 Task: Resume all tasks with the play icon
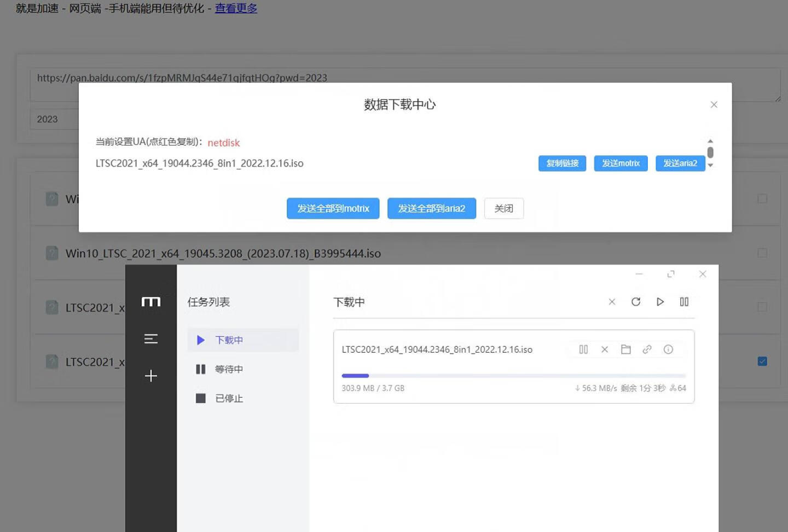(660, 301)
